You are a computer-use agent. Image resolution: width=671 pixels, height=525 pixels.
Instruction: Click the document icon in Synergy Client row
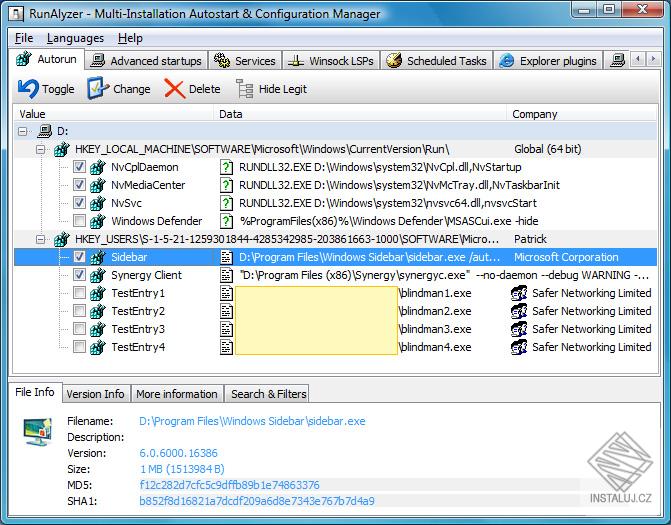[x=226, y=275]
